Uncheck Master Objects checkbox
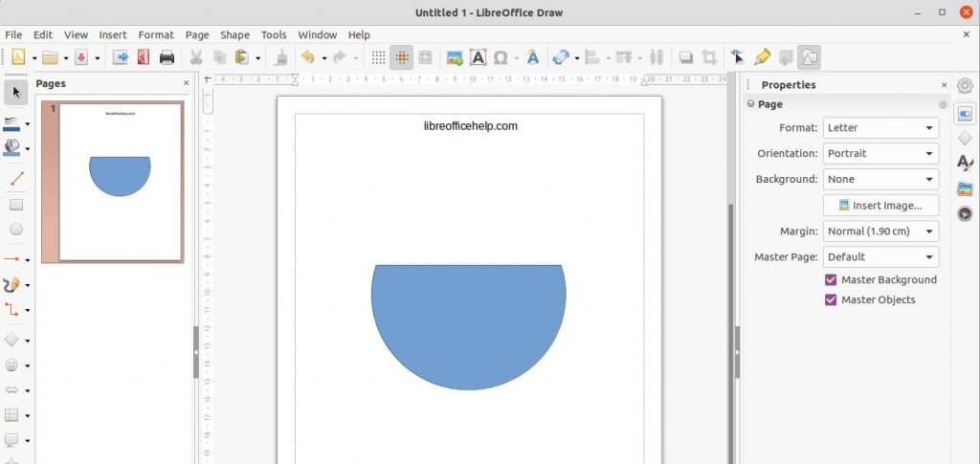980x464 pixels. [x=831, y=299]
